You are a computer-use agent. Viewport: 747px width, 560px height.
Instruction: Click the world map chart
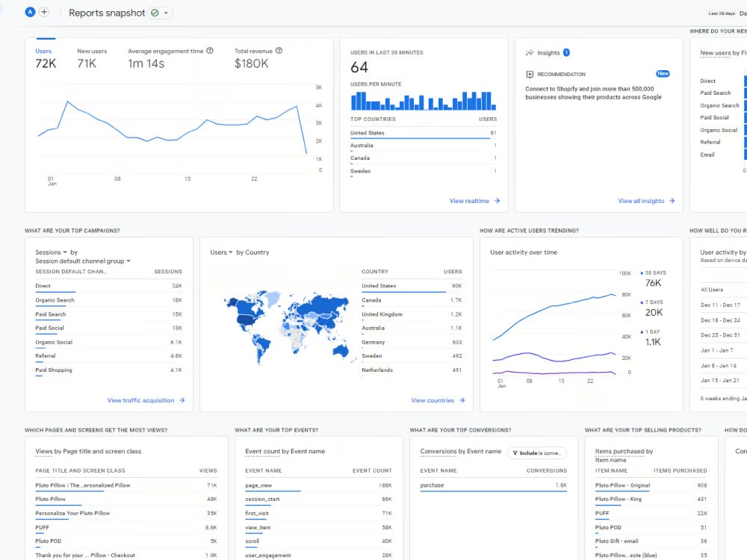point(288,327)
